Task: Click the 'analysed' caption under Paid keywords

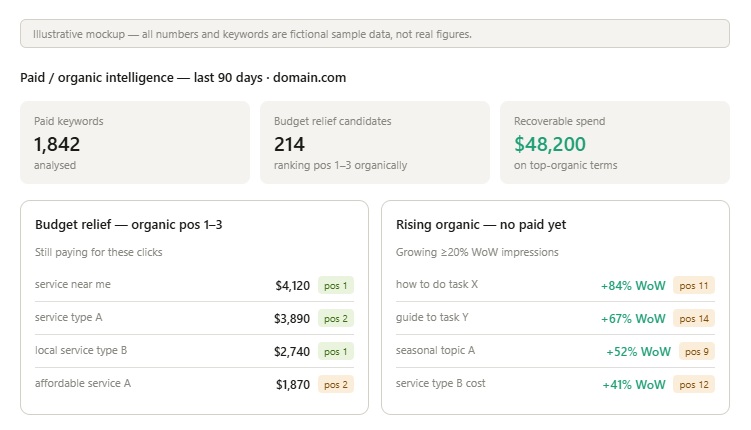Action: pyautogui.click(x=55, y=165)
